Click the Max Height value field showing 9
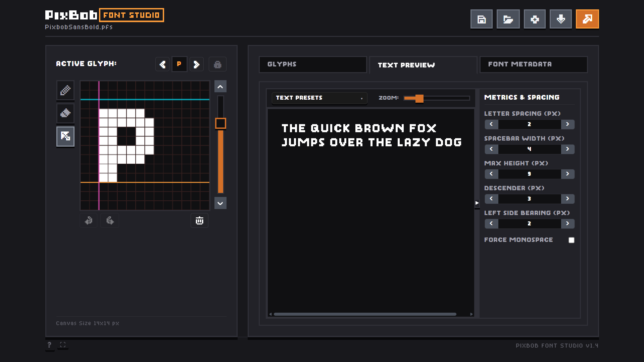This screenshot has width=644, height=362. (x=530, y=174)
